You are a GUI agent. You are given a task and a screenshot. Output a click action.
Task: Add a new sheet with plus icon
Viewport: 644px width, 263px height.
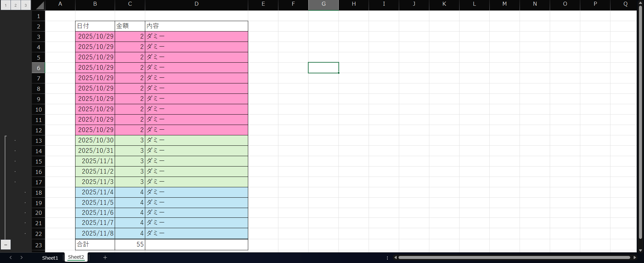coord(105,257)
